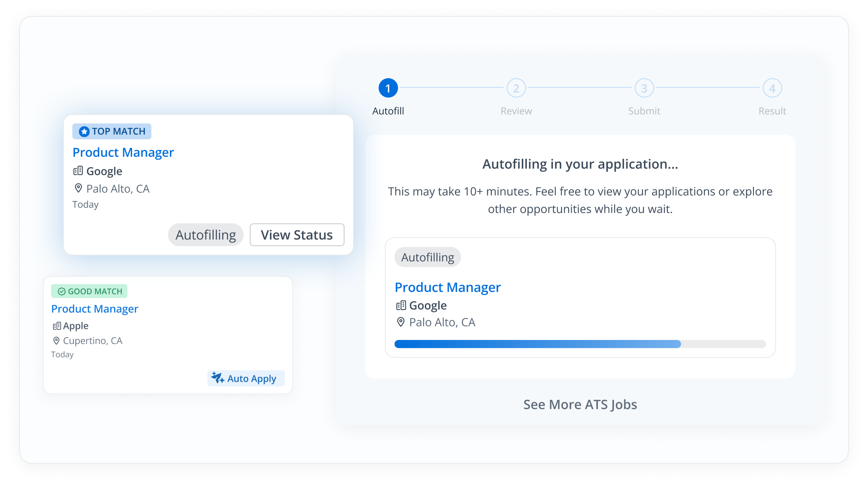Open Product Manager title on the Apple card
The height and width of the screenshot is (486, 868).
(x=95, y=309)
